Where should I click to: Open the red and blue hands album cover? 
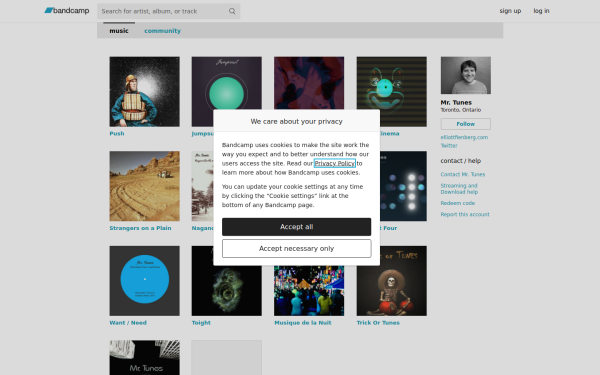[309, 83]
